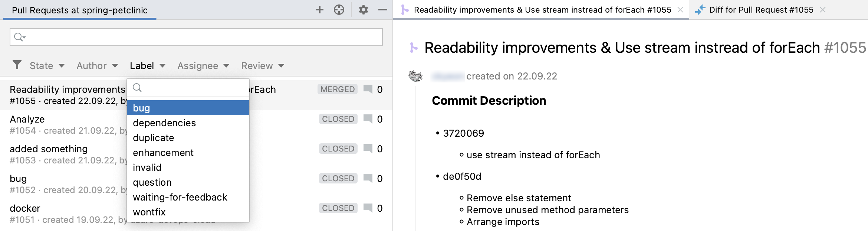Click the crosshair locate icon in panel header
The image size is (868, 231).
tap(339, 10)
